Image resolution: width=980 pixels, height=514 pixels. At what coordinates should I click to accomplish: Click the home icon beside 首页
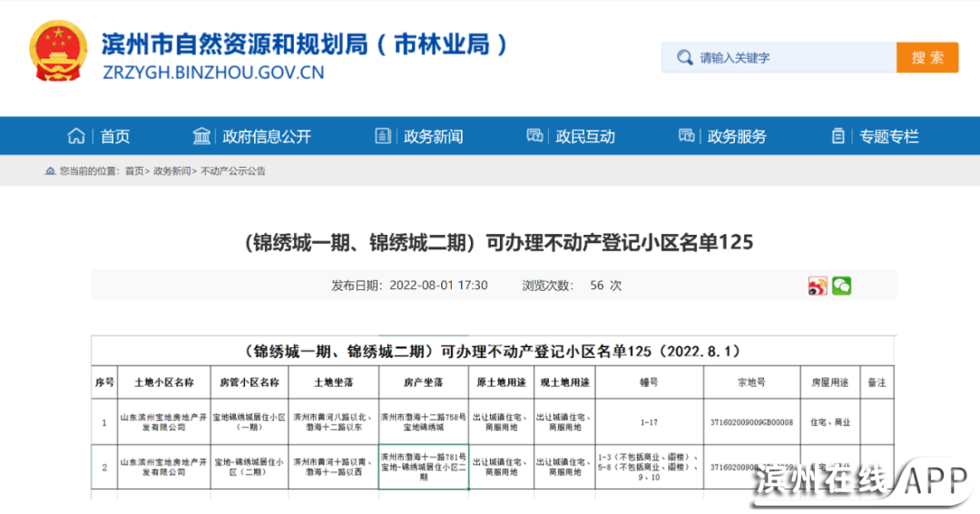[77, 137]
